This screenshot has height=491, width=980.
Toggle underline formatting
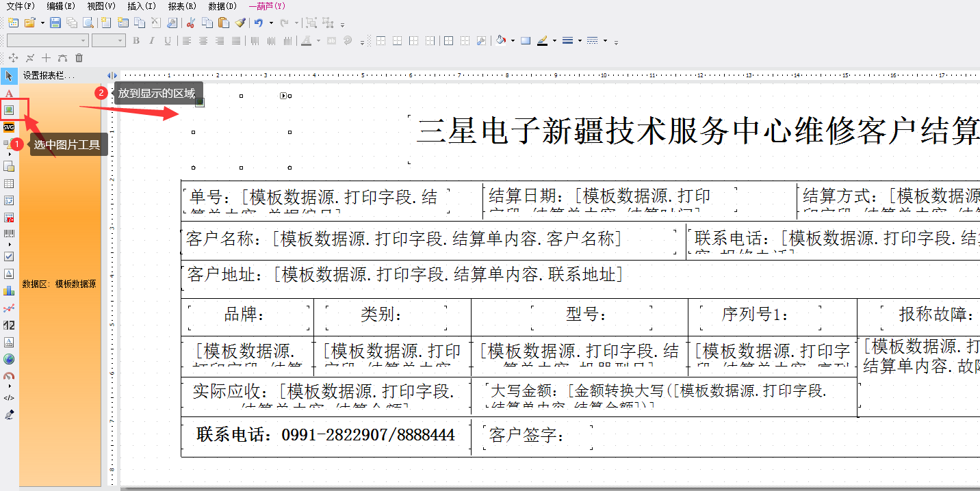point(168,41)
